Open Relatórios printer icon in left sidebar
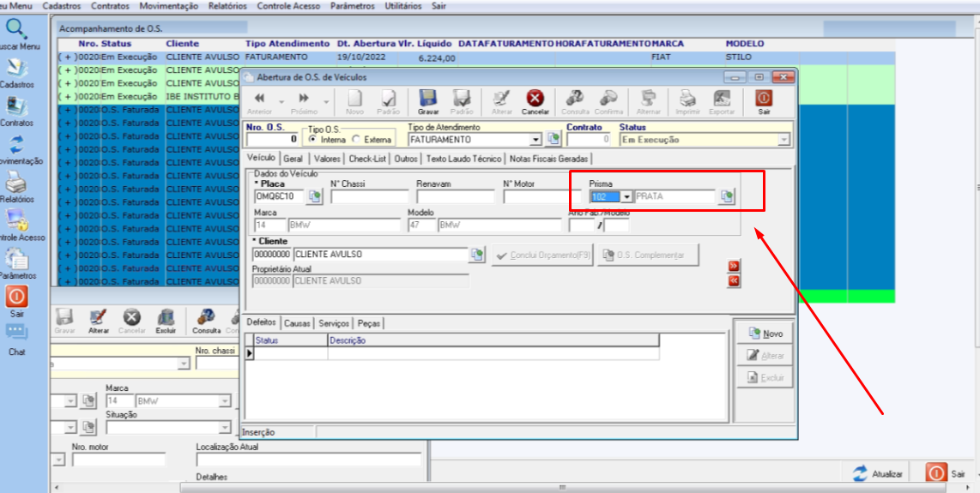This screenshot has height=493, width=980. tap(16, 183)
